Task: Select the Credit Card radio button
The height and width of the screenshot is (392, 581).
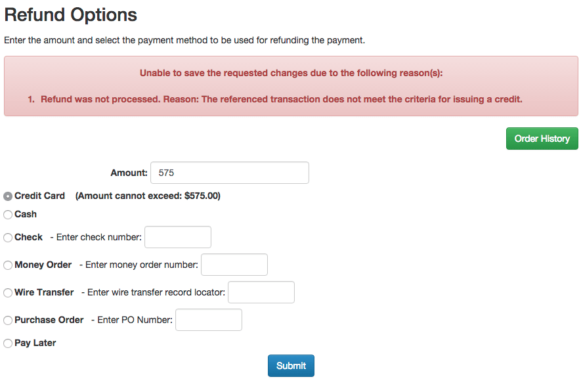Action: point(7,196)
